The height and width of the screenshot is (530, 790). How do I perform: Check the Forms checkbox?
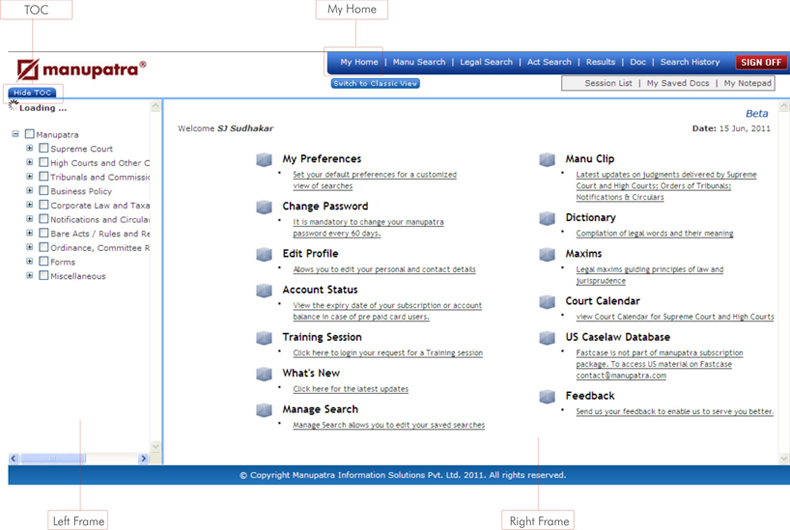pos(44,261)
